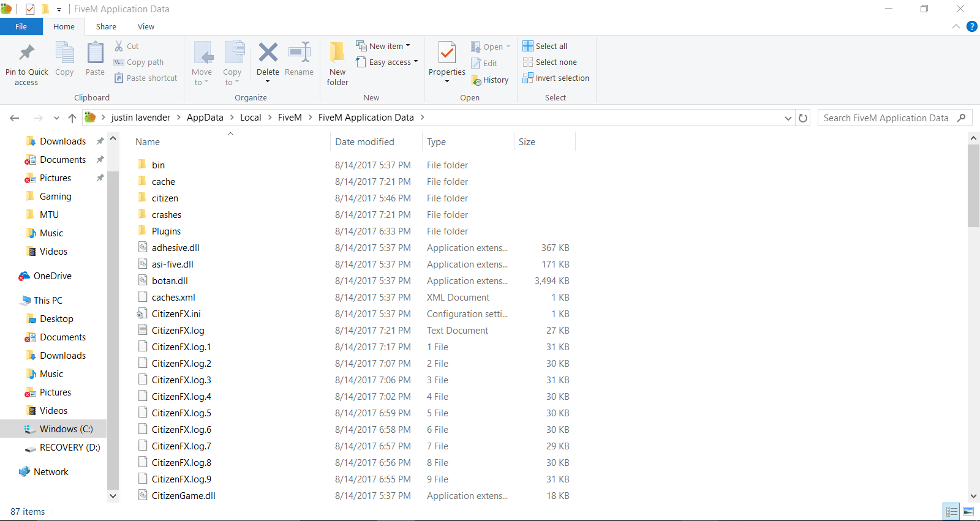Click the red Delete X icon
This screenshot has width=980, height=521.
pos(268,53)
